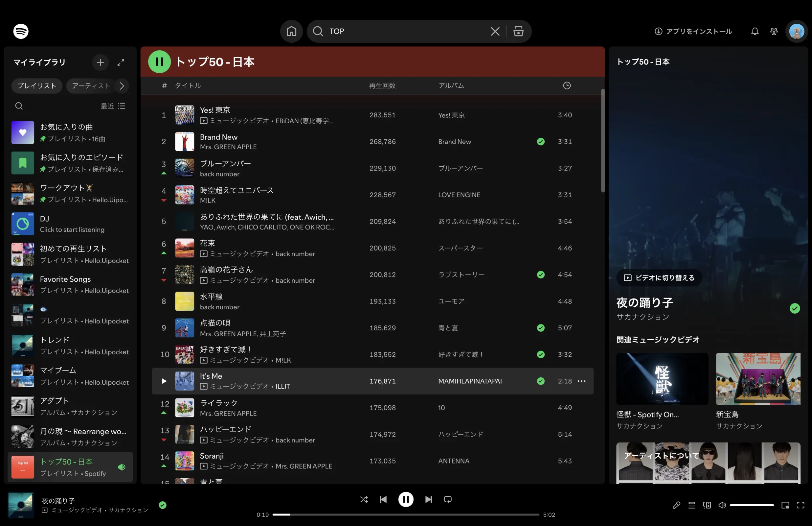Click the duration clock column header
The height and width of the screenshot is (526, 812).
566,85
